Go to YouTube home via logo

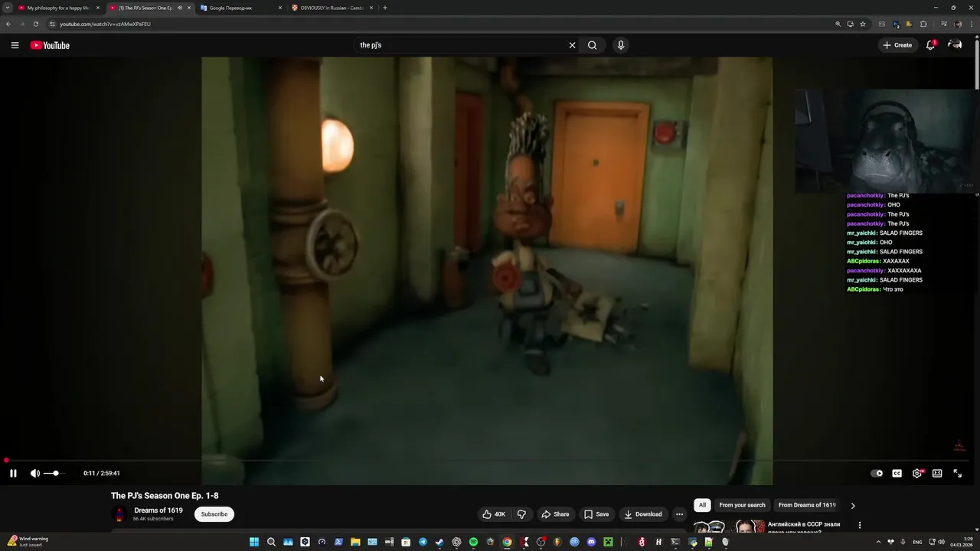coord(50,45)
